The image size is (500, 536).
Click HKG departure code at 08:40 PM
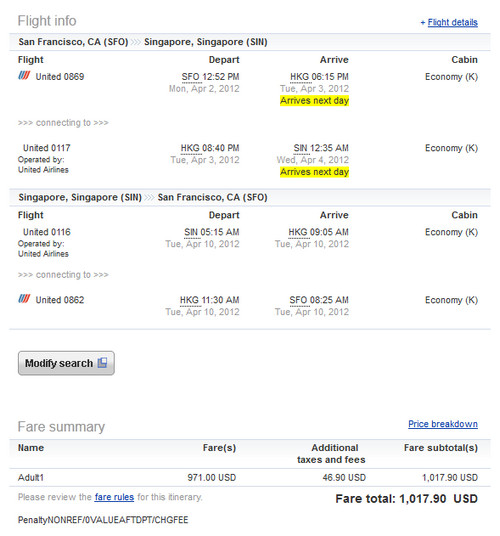click(x=190, y=148)
